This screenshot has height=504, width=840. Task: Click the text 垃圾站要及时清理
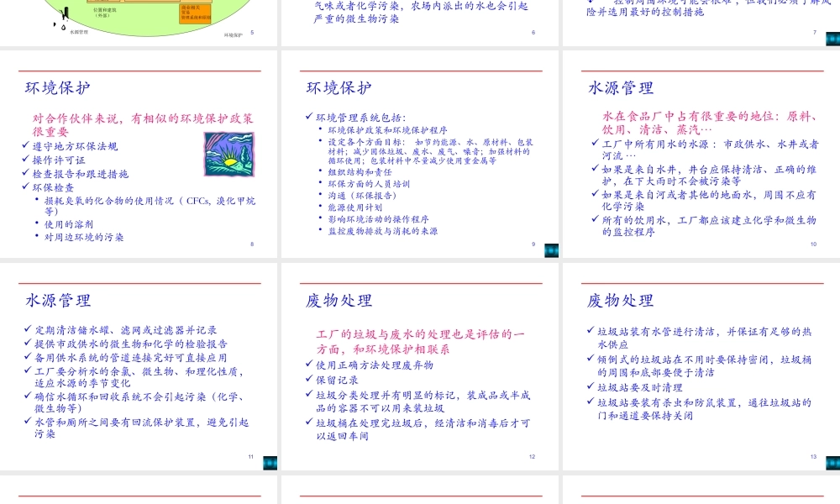(640, 388)
